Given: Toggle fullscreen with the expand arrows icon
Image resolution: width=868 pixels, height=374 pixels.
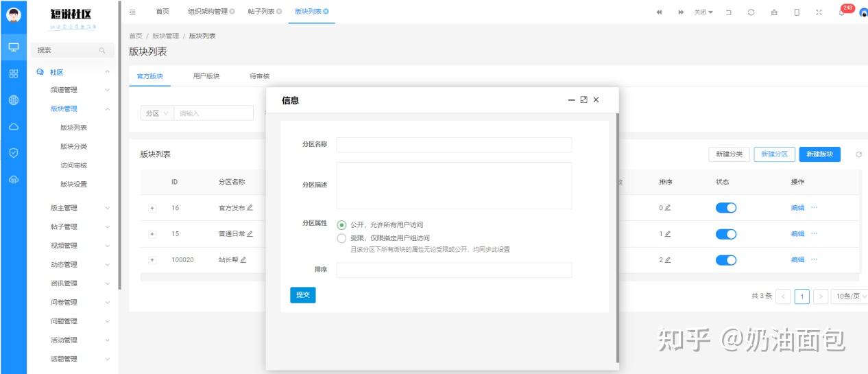Looking at the screenshot, I should [x=819, y=12].
